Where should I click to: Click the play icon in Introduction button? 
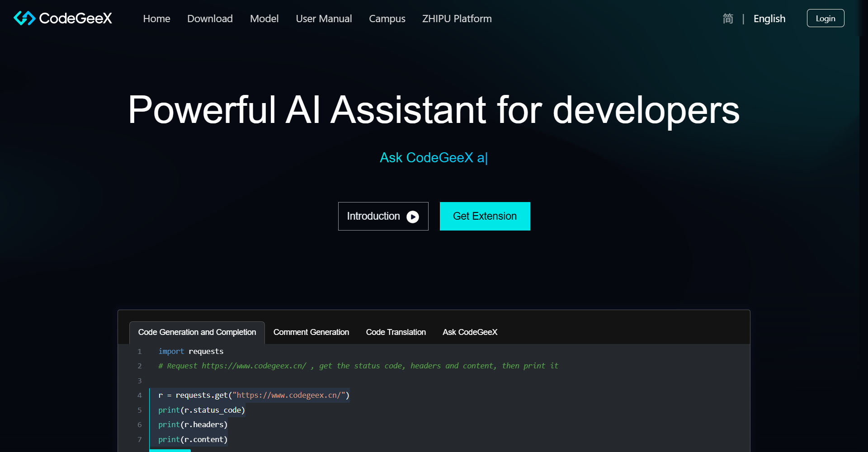(413, 217)
